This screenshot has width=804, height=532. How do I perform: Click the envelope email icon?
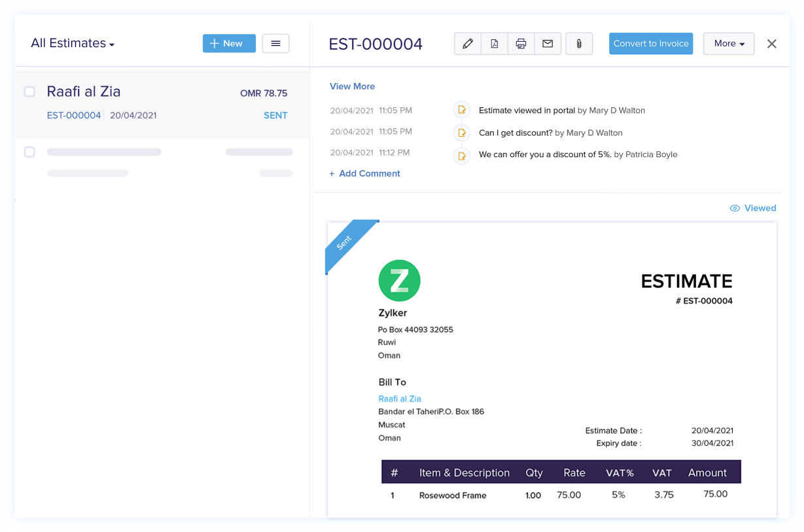(548, 44)
